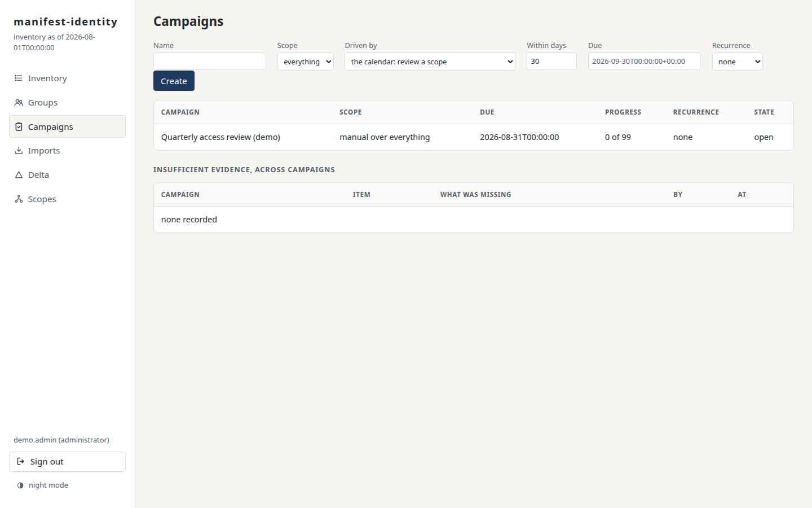Screen dimensions: 812x508
Task: Click the ITEM column header
Action: coord(361,195)
